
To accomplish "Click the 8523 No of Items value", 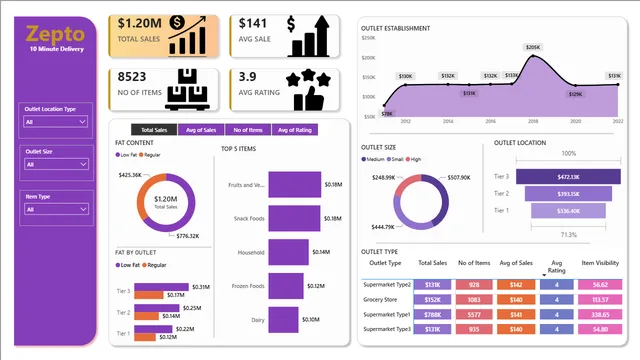I will (x=131, y=77).
